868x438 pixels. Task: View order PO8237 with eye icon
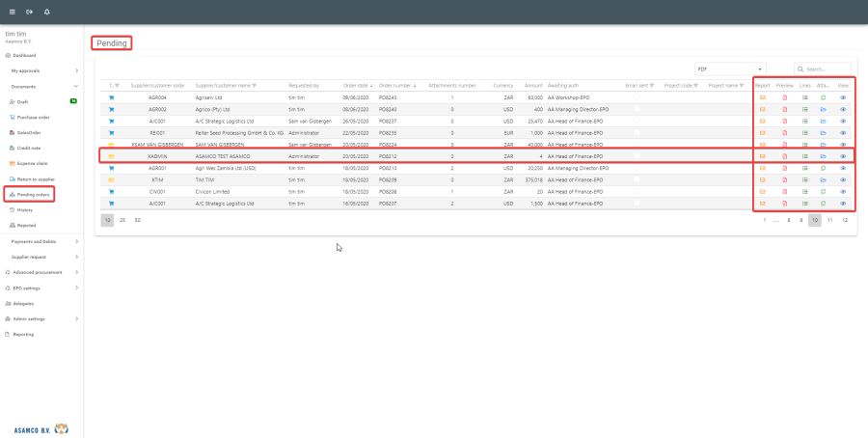[x=843, y=121]
